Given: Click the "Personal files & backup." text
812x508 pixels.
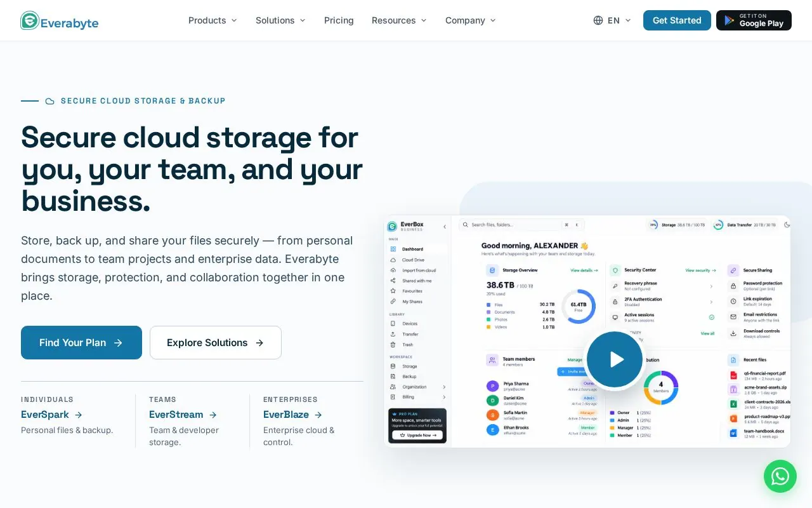Looking at the screenshot, I should click(x=67, y=431).
